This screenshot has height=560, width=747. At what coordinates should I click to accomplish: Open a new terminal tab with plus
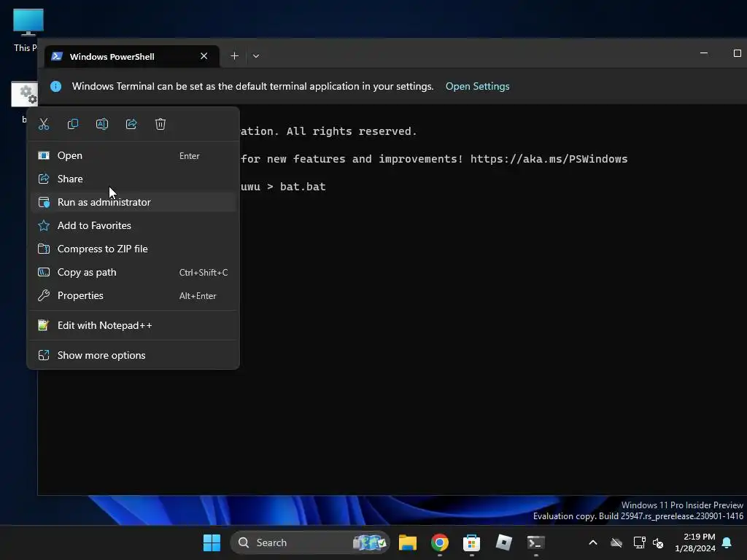pyautogui.click(x=234, y=56)
